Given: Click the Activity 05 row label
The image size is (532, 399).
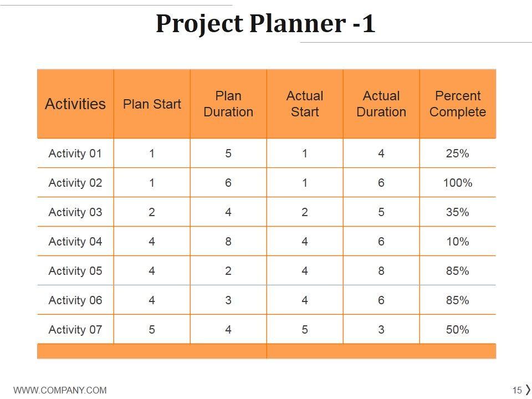Looking at the screenshot, I should (x=75, y=271).
